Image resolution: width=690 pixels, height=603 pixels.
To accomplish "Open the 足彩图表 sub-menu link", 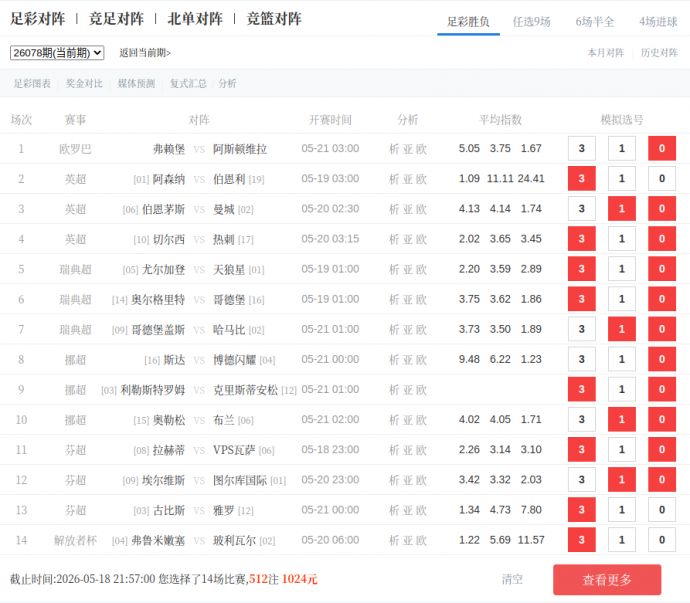I will (32, 83).
